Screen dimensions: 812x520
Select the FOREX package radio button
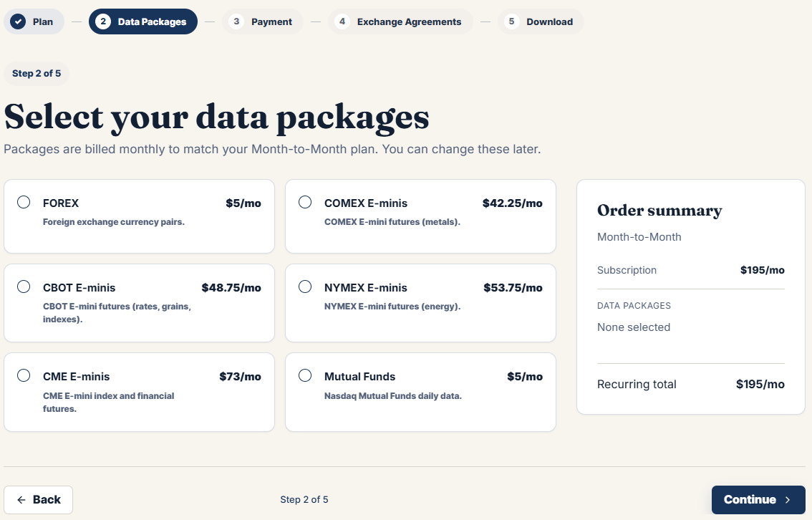pyautogui.click(x=24, y=202)
